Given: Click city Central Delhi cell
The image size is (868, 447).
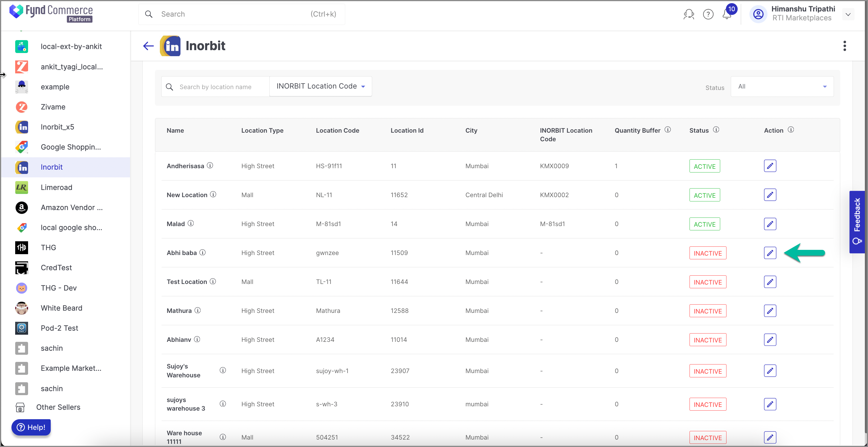Looking at the screenshot, I should point(484,195).
